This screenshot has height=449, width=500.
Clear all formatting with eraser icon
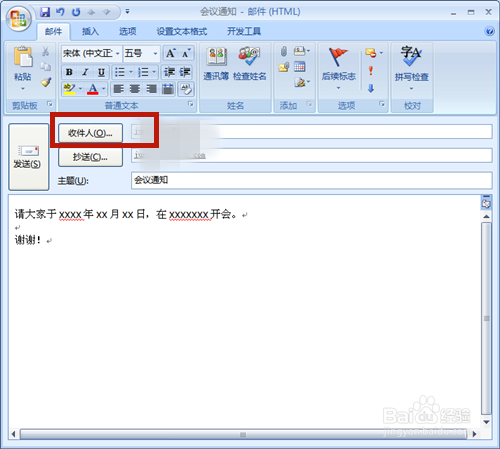coord(186,89)
